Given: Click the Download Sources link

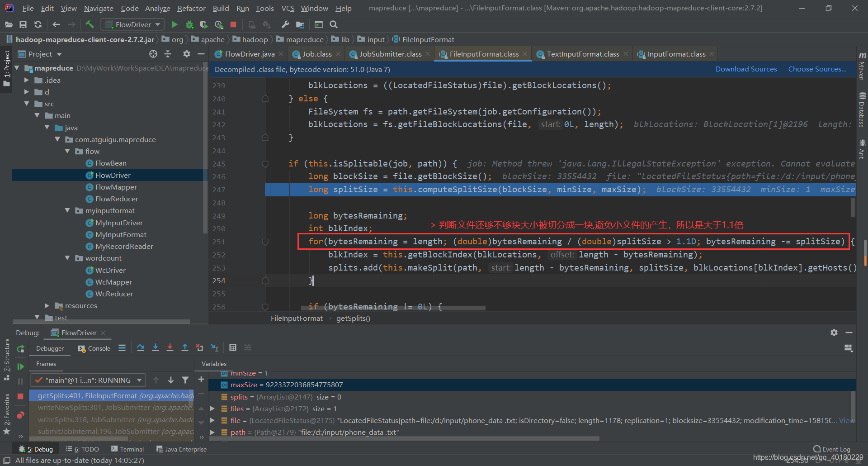Looking at the screenshot, I should coord(746,69).
